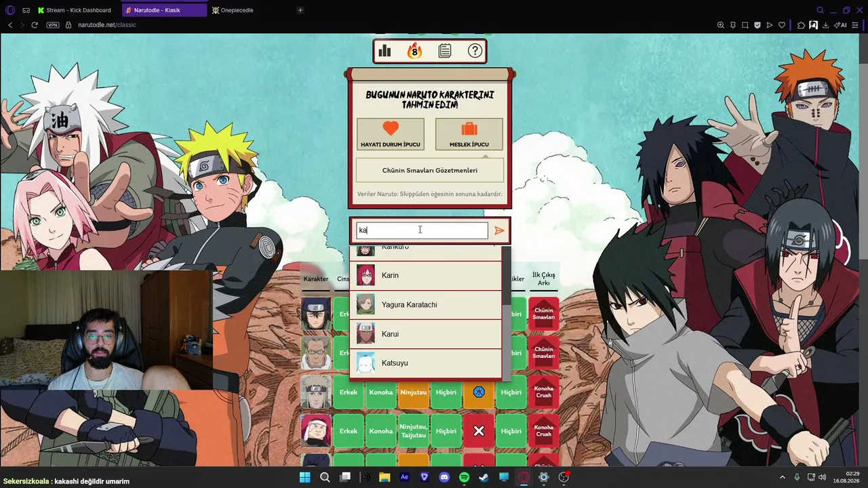Open the patch notes list icon

[445, 51]
